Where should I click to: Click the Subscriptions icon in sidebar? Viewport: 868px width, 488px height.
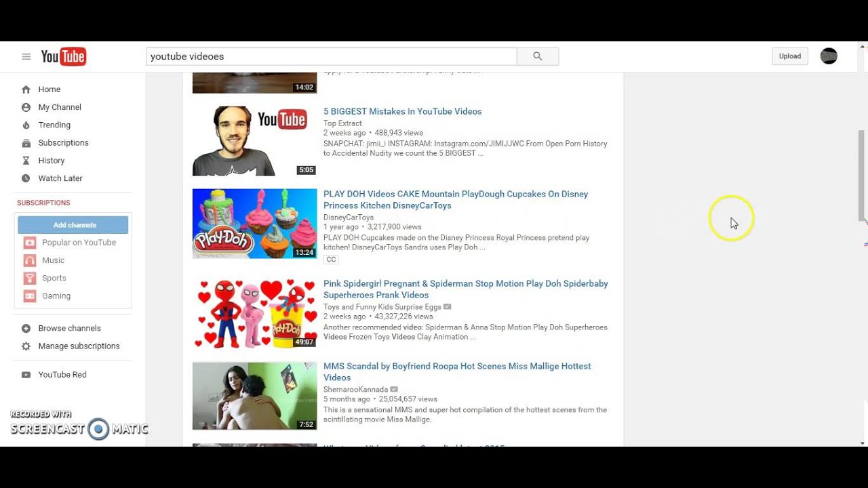[26, 143]
